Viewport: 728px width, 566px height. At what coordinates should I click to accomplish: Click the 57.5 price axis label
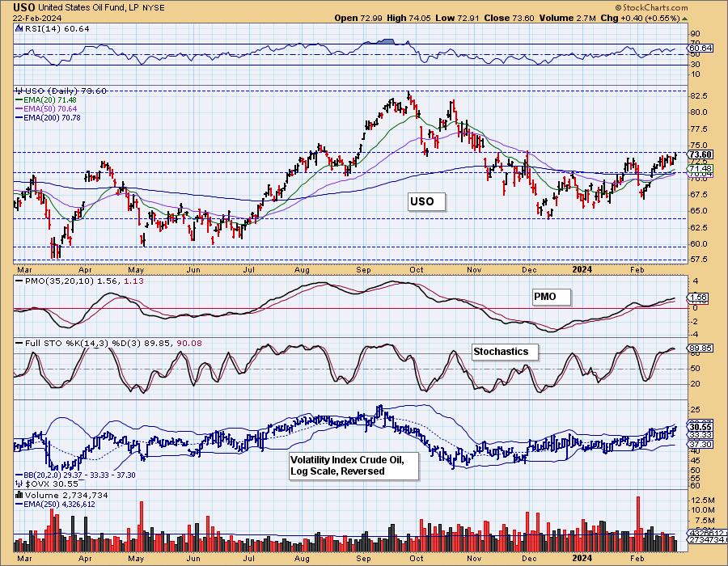pos(699,260)
